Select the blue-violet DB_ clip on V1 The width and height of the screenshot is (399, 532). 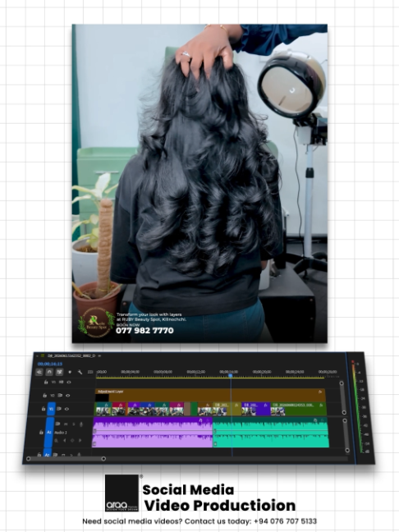[x=256, y=409]
